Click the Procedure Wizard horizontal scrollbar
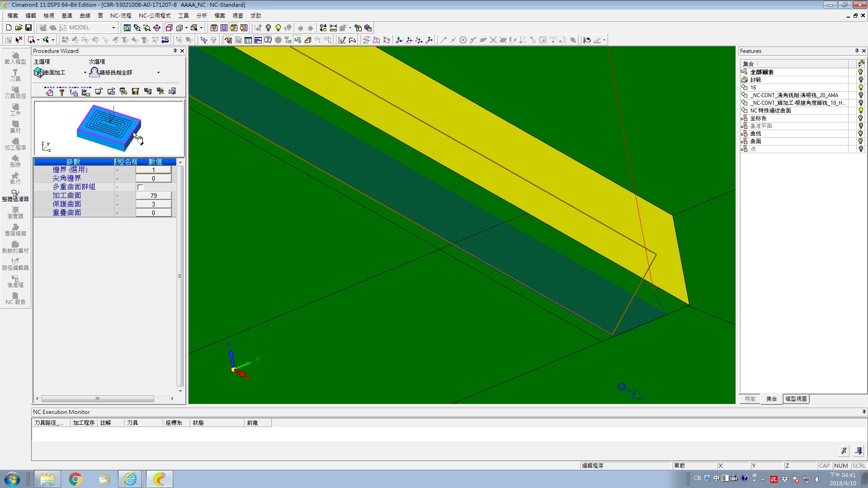The image size is (868, 488). (x=98, y=399)
